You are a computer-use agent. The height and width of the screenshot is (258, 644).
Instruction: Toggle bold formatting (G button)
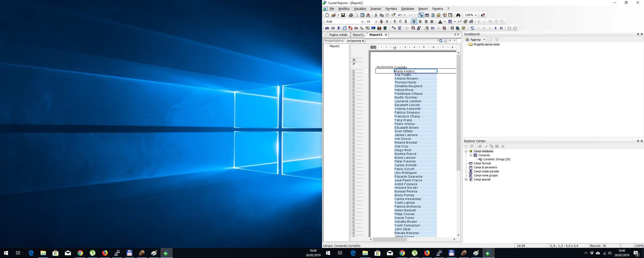[395, 22]
